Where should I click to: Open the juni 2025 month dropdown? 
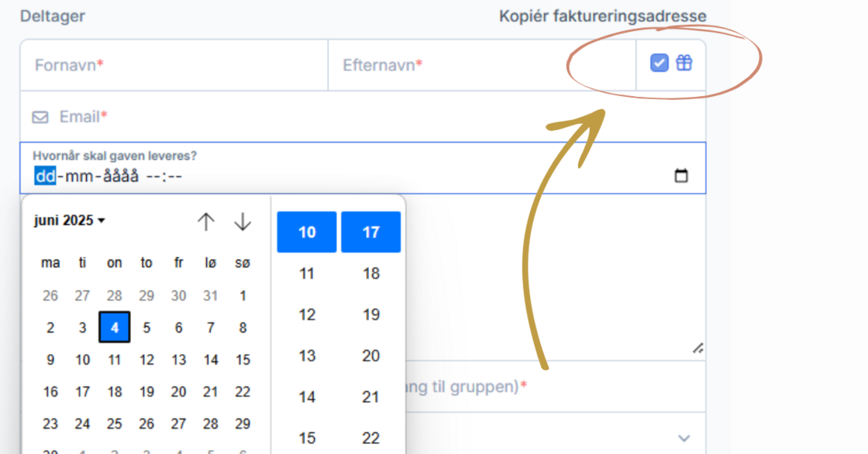[70, 221]
